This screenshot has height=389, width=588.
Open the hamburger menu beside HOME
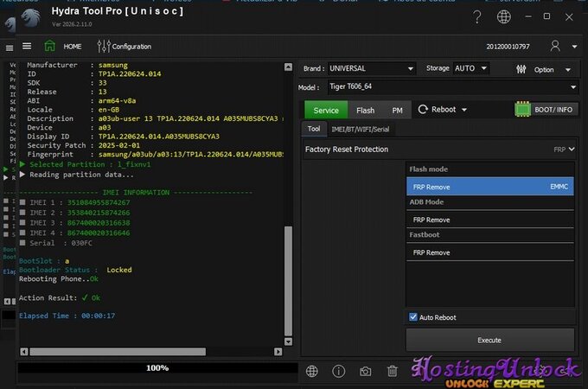(x=27, y=46)
